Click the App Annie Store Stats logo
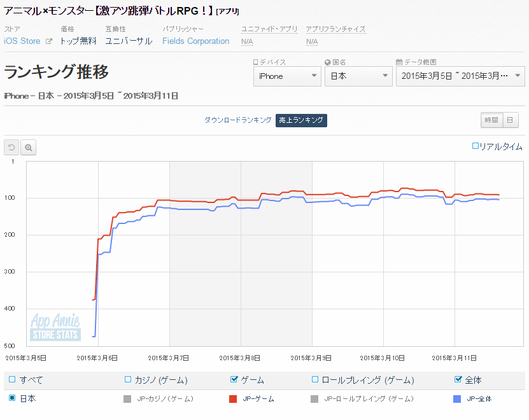529x420 pixels. tap(55, 327)
